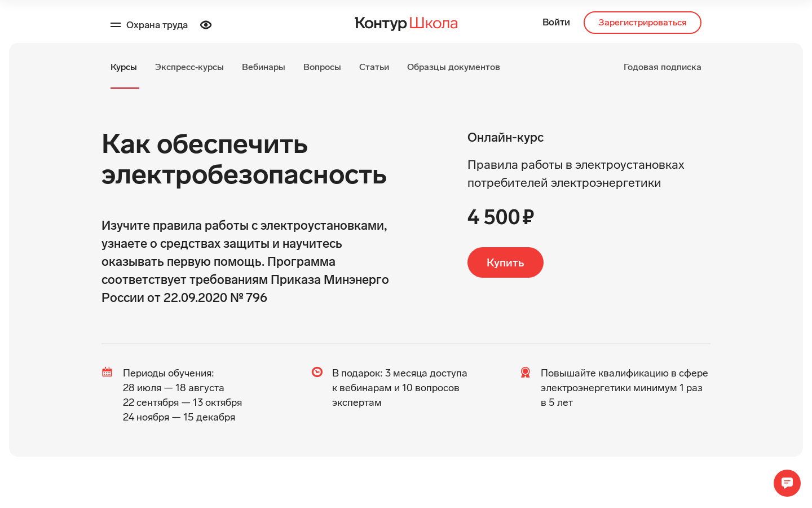Click the calendar icon near Периоды обучения
Image resolution: width=812 pixels, height=508 pixels.
tap(107, 372)
